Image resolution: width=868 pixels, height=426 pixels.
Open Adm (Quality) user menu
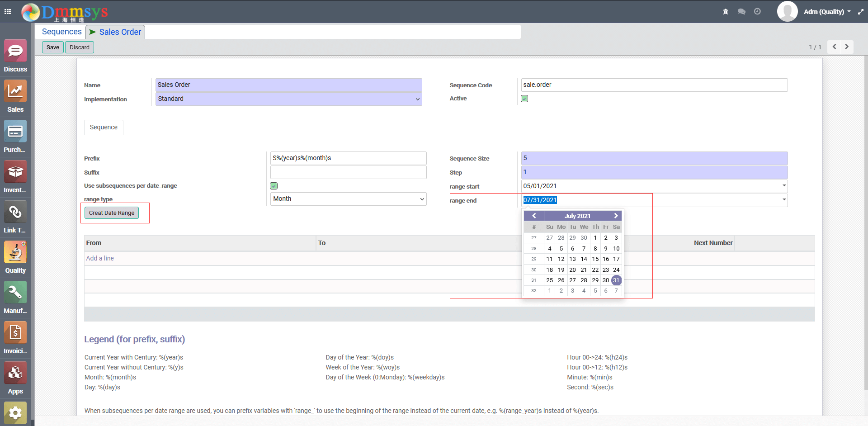point(827,12)
